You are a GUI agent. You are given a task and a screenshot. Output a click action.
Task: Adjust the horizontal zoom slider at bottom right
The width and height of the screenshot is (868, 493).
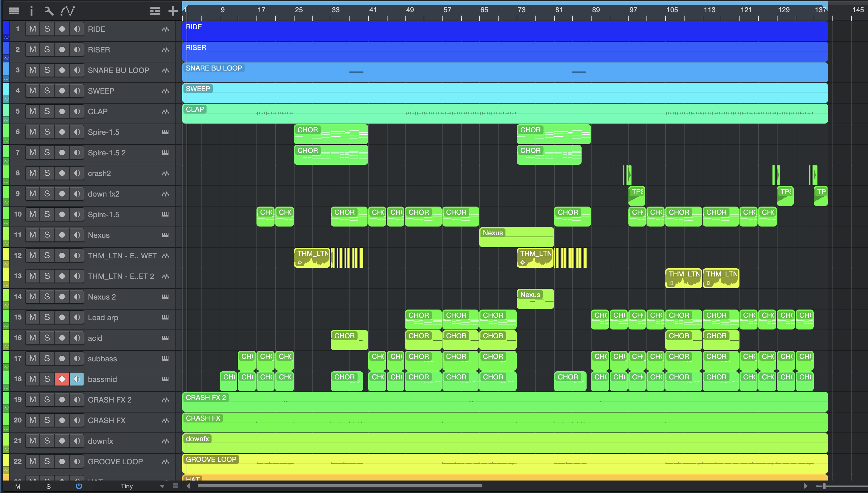[824, 486]
